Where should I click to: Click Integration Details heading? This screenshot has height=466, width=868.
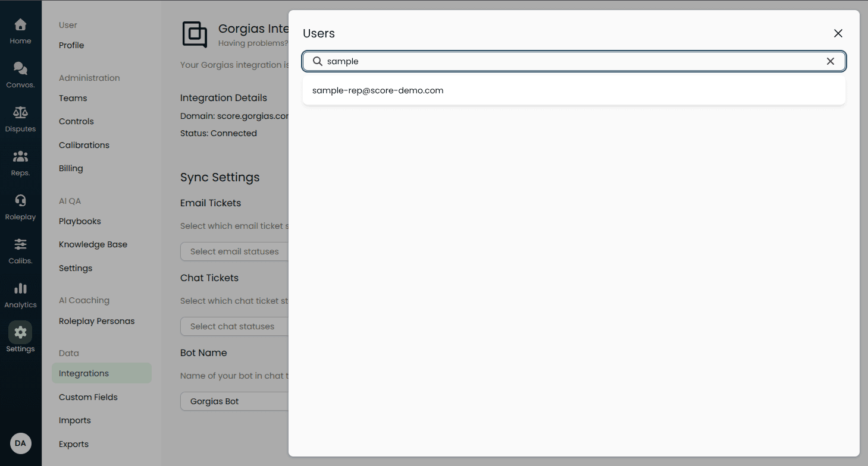click(224, 97)
